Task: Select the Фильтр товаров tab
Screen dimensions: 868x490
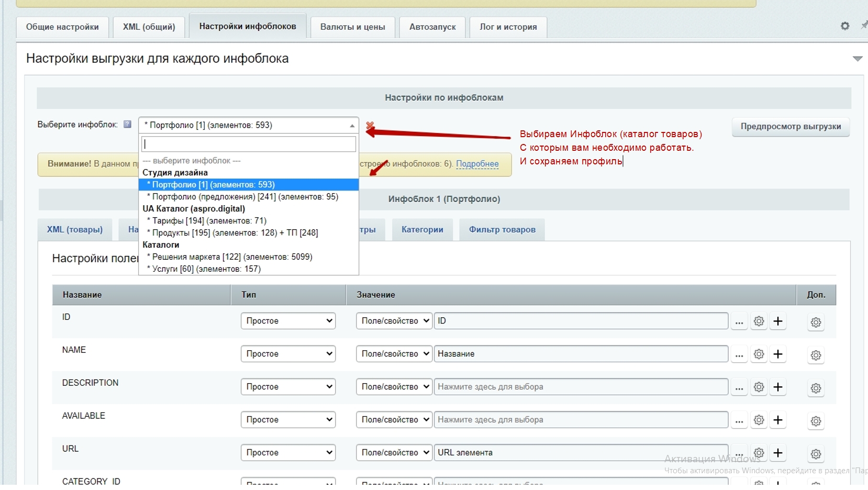Action: 502,229
